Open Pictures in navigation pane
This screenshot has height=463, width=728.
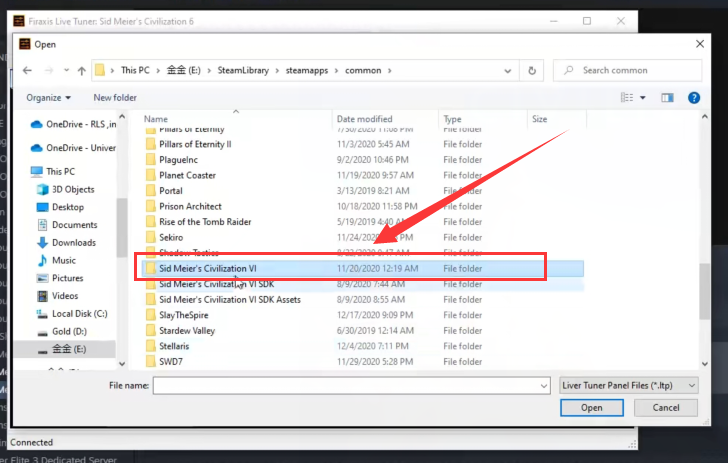[60, 278]
